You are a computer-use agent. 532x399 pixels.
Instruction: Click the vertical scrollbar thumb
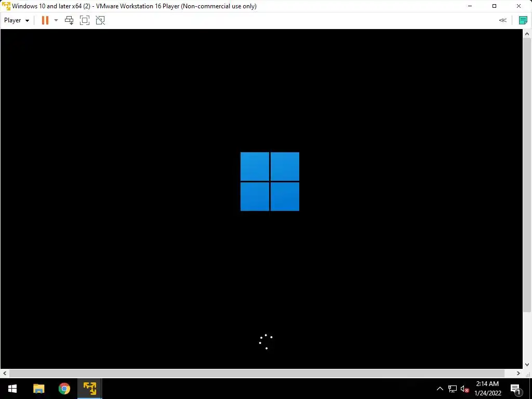point(527,175)
